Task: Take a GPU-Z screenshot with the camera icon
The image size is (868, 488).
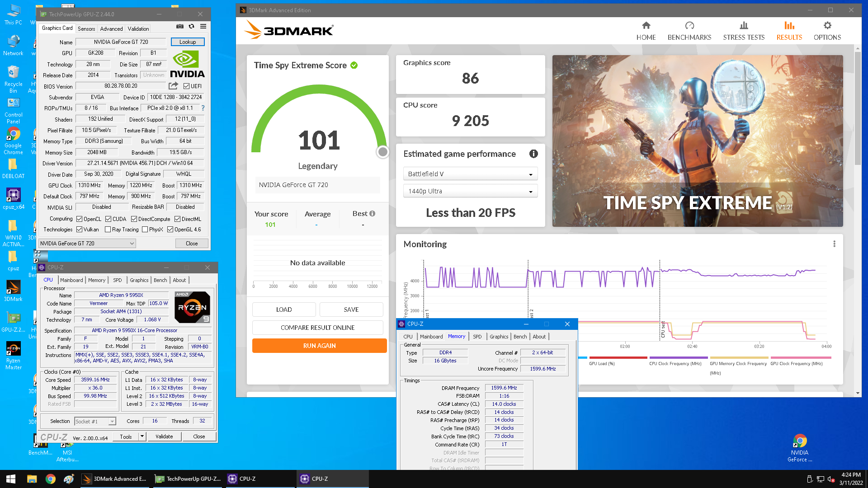Action: coord(179,27)
